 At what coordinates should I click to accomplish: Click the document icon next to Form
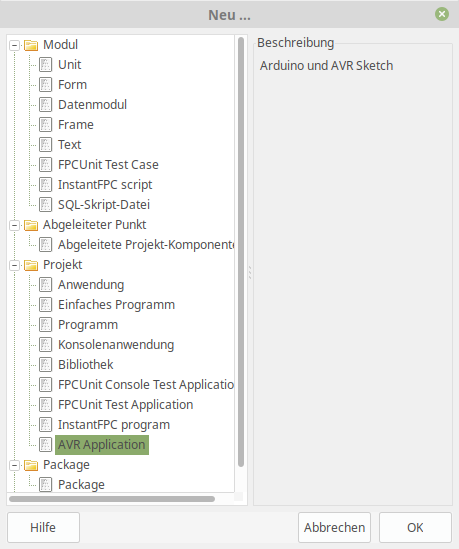[x=46, y=85]
